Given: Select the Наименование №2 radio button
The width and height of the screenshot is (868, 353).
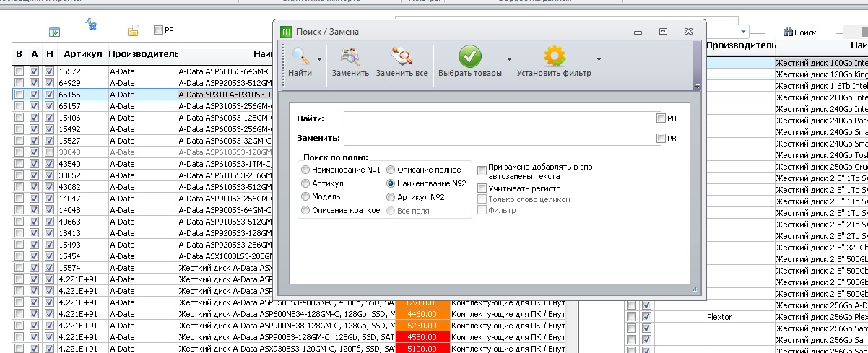Looking at the screenshot, I should [x=391, y=183].
